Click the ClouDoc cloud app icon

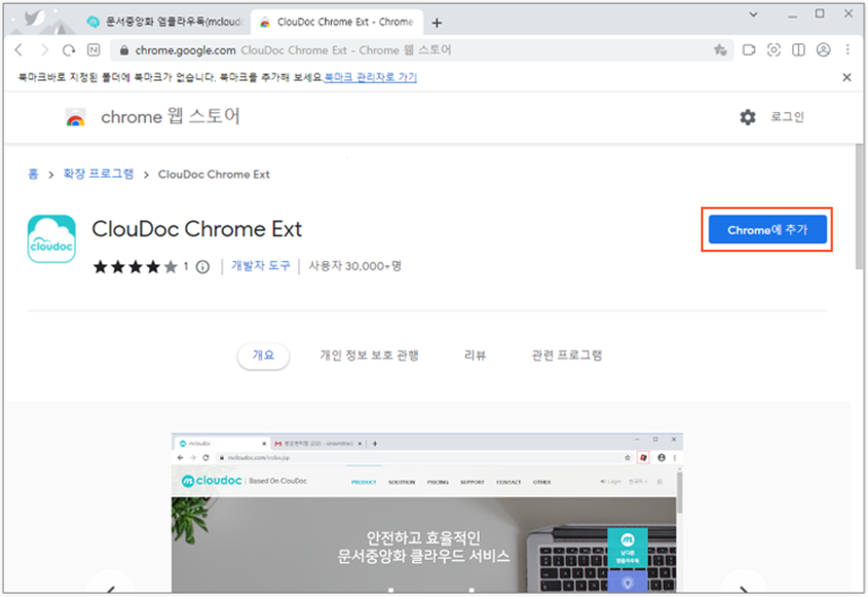pos(52,239)
